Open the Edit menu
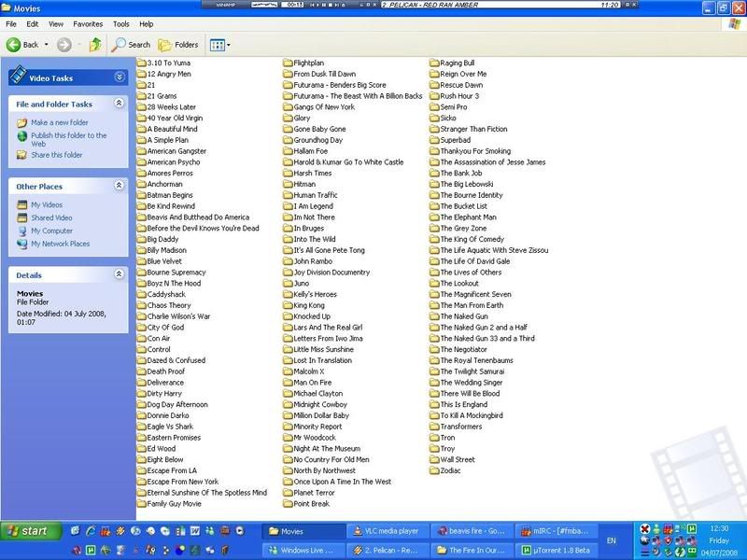The height and width of the screenshot is (560, 747). [33, 24]
